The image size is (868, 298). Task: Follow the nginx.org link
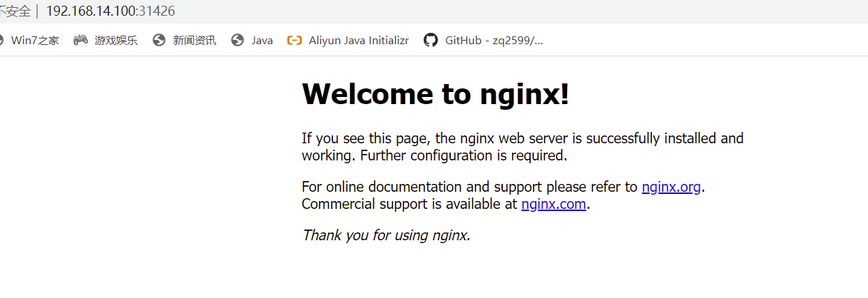point(671,187)
